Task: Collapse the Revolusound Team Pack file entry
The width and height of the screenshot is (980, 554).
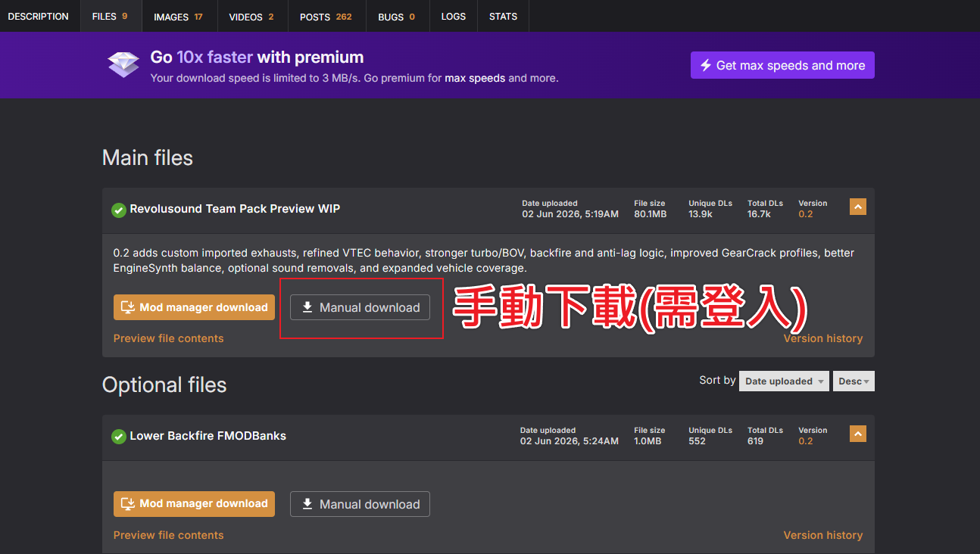Action: coord(857,207)
